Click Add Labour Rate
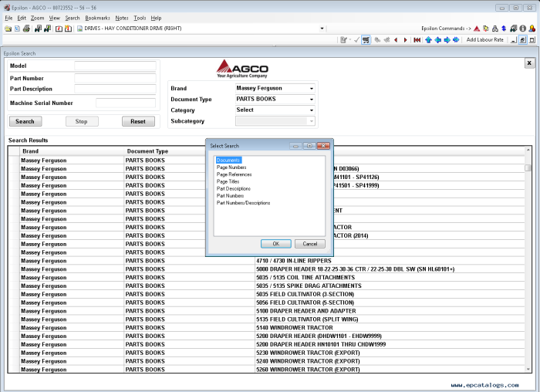540x392 pixels. point(485,40)
